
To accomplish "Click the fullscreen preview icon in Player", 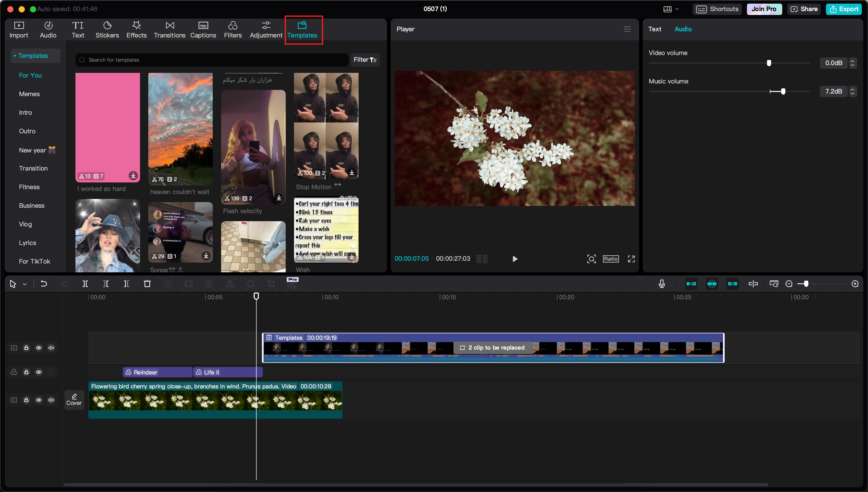I will click(x=631, y=259).
